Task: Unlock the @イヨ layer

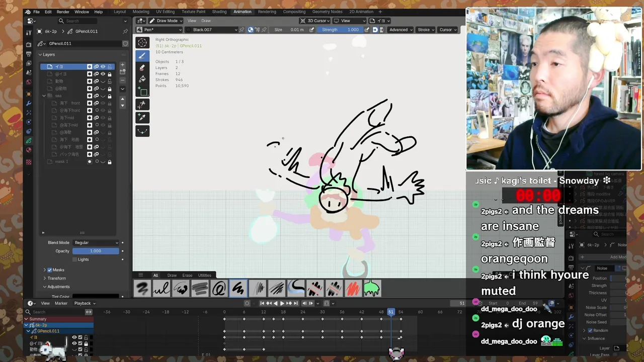Action: (109, 74)
